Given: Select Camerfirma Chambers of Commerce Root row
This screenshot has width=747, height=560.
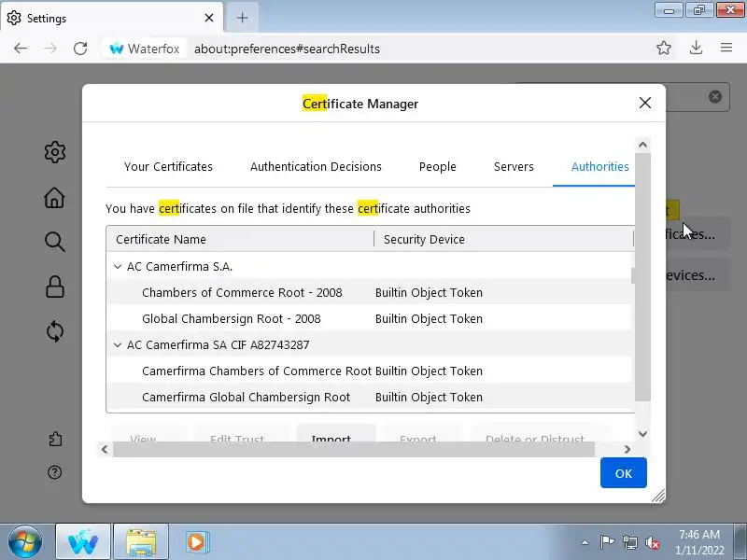Looking at the screenshot, I should click(x=369, y=371).
